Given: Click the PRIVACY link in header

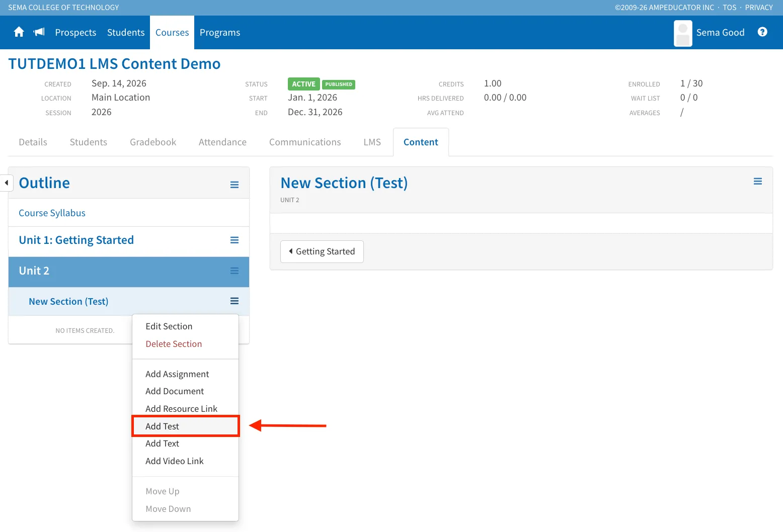Looking at the screenshot, I should tap(759, 8).
